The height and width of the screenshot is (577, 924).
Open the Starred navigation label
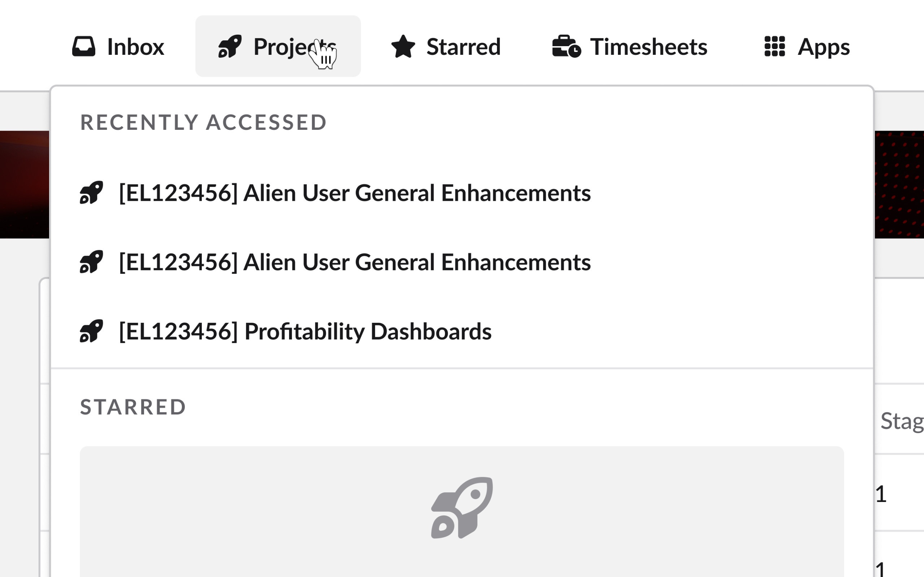point(463,47)
